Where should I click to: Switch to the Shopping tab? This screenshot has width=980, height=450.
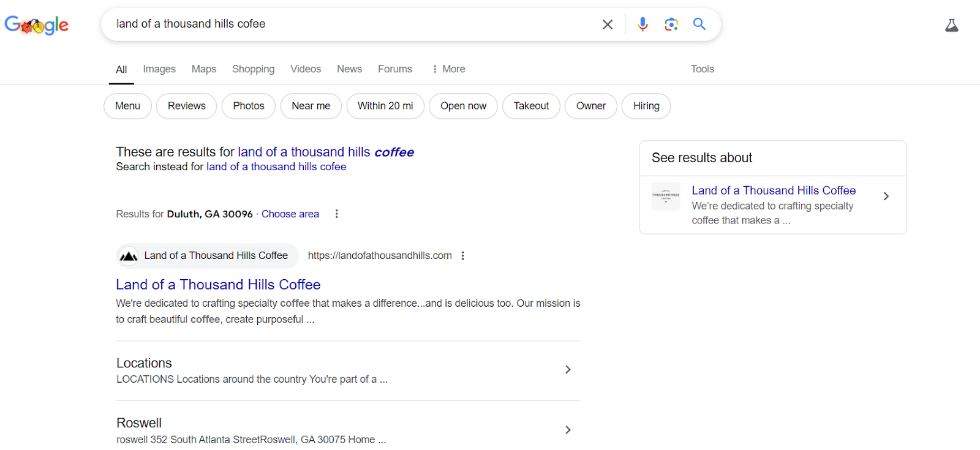253,69
